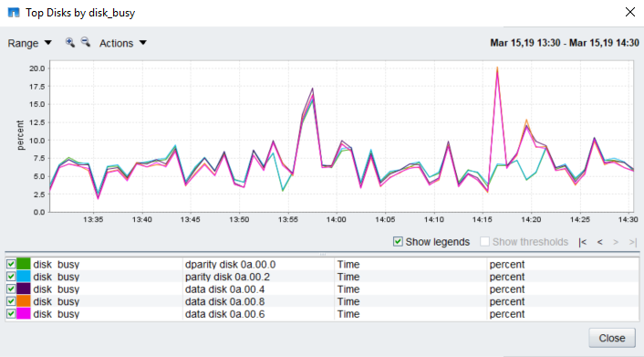Uncheck the Show legends checkbox
This screenshot has width=644, height=357.
(398, 241)
